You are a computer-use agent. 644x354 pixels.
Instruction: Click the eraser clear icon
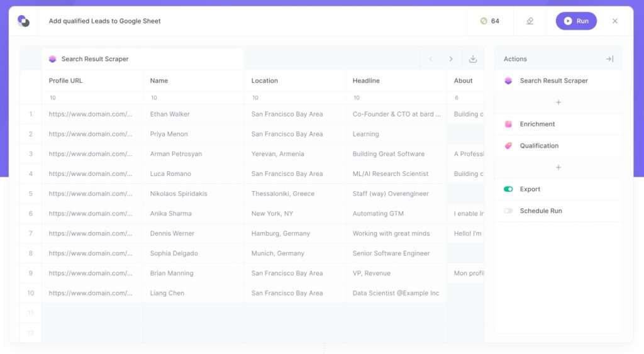[x=530, y=21]
